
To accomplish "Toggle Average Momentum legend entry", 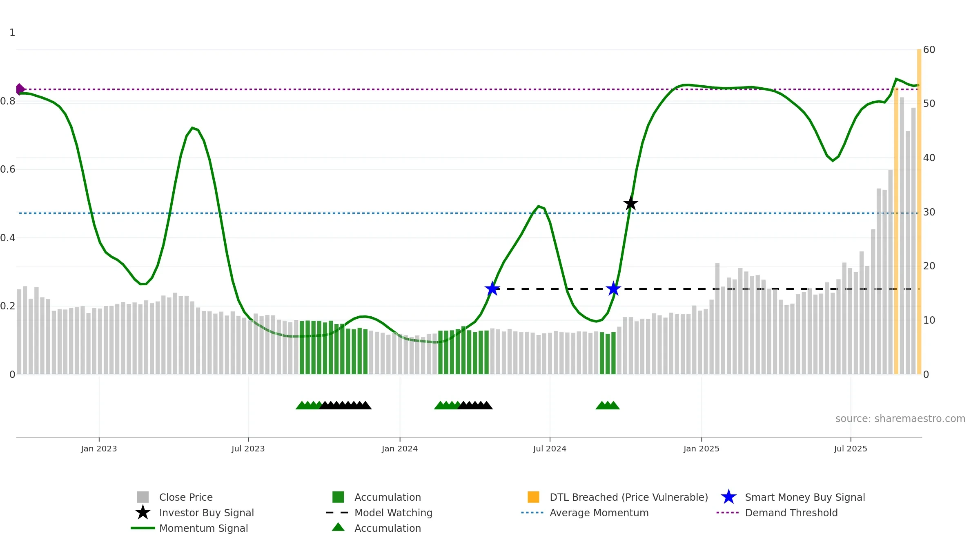I will pyautogui.click(x=599, y=513).
